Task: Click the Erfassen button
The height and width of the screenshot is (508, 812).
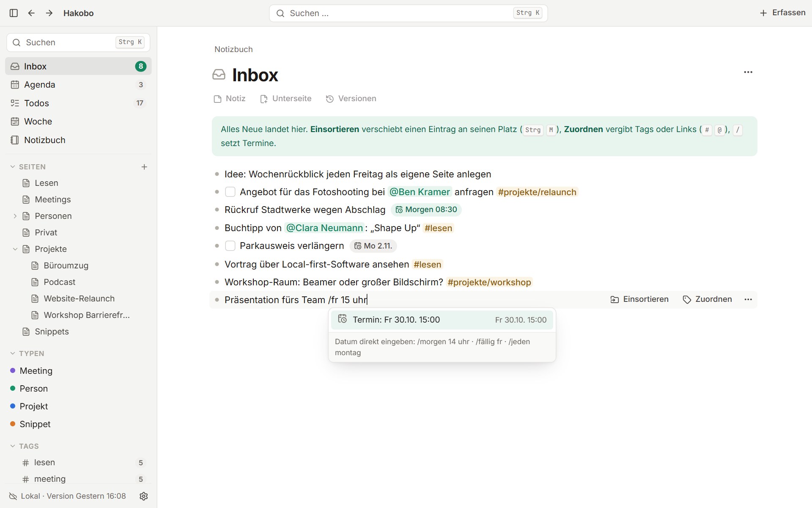Action: pos(782,13)
